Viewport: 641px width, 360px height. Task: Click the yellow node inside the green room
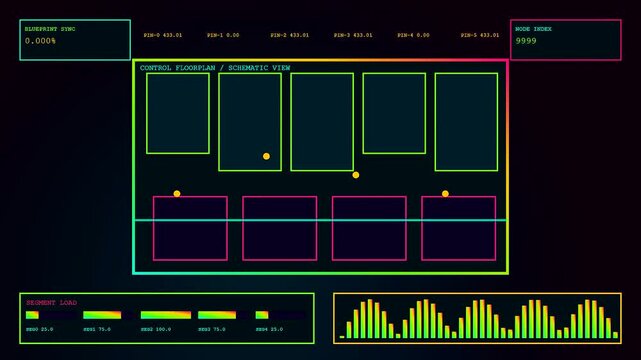(266, 156)
